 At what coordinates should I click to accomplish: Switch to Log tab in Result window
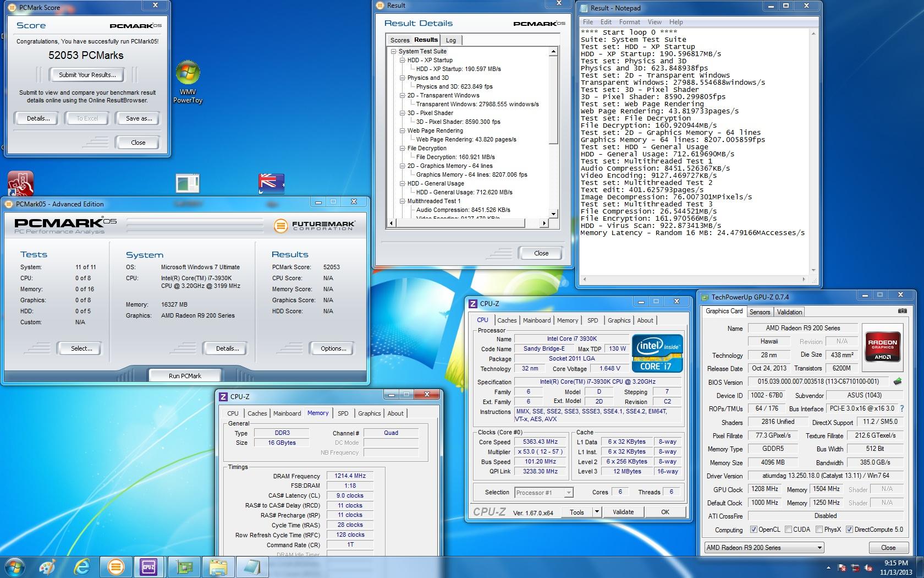pos(451,40)
